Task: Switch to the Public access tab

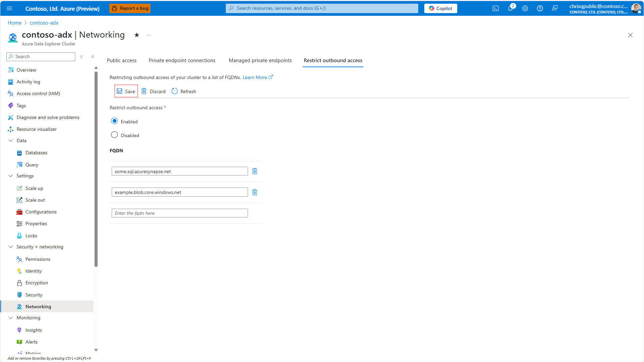Action: click(x=121, y=61)
